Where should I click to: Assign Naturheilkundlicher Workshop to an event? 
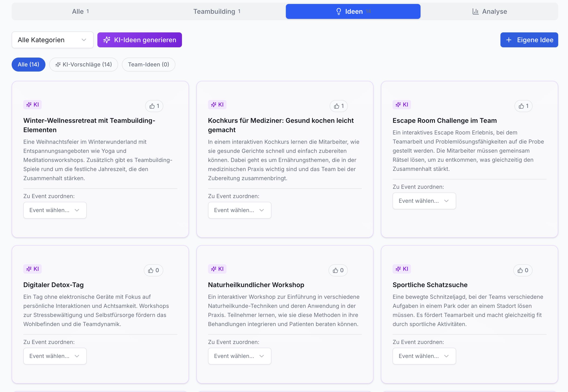240,356
